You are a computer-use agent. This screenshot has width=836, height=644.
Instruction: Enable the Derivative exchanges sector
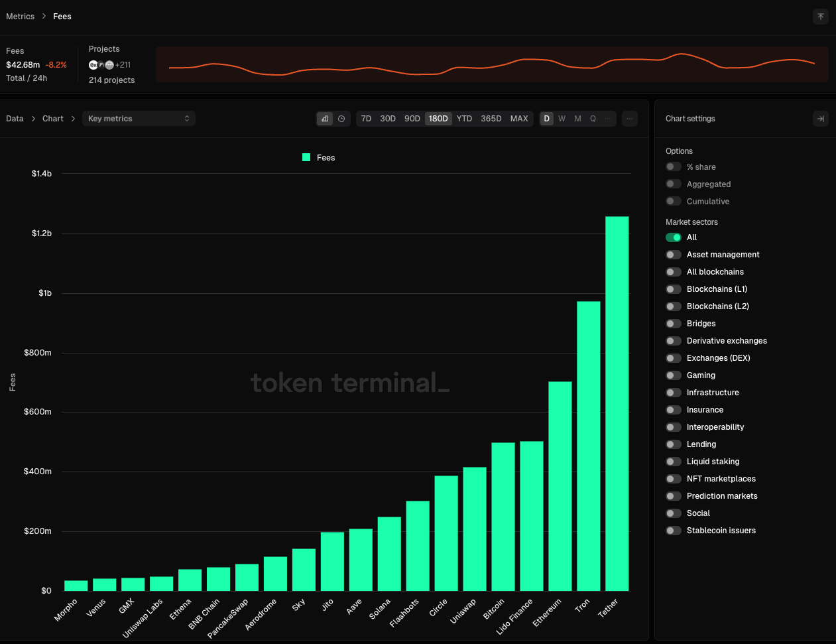(674, 341)
